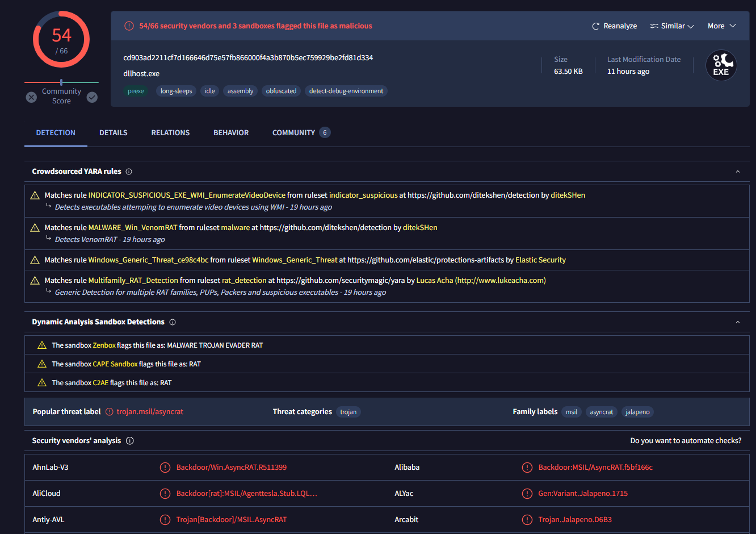Click the Elastic Security author link
Viewport: 756px width, 534px height.
(540, 260)
